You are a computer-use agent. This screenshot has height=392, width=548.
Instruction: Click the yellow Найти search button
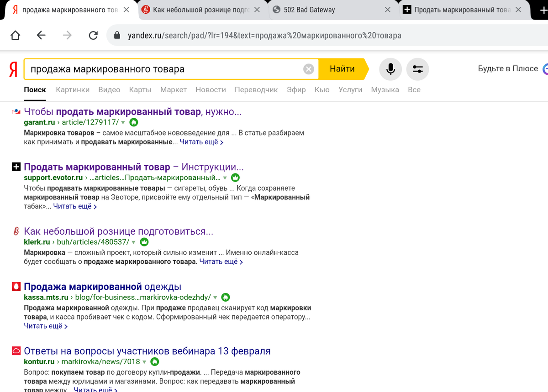343,69
